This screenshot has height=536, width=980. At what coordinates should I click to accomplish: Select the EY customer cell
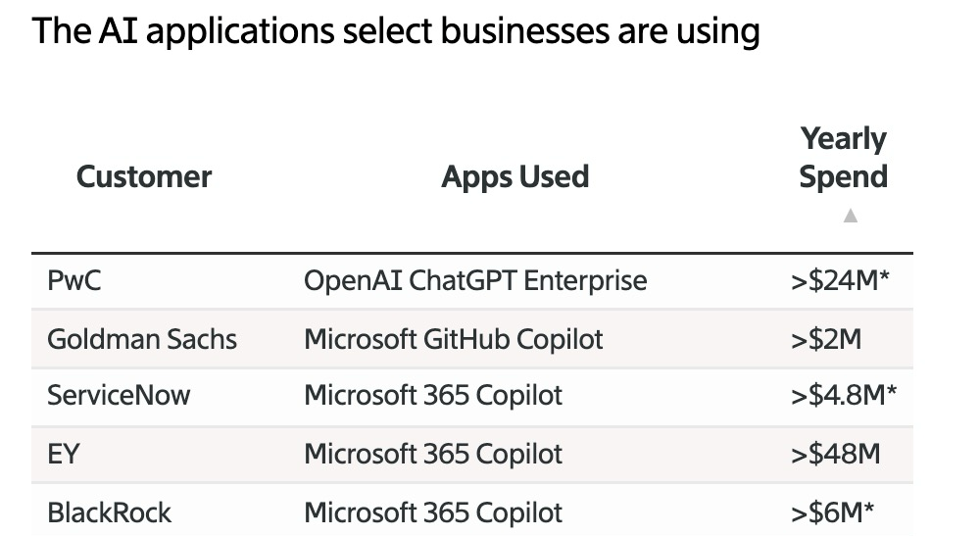(x=63, y=454)
